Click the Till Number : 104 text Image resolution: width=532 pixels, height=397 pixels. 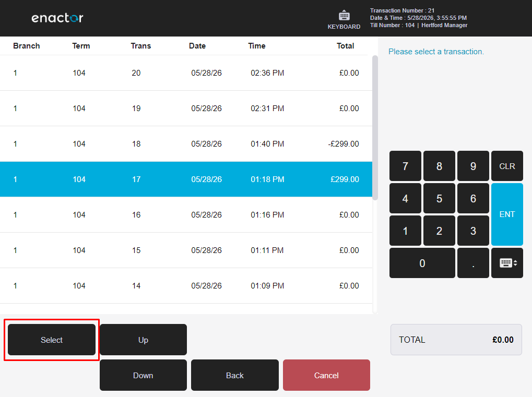click(x=392, y=25)
